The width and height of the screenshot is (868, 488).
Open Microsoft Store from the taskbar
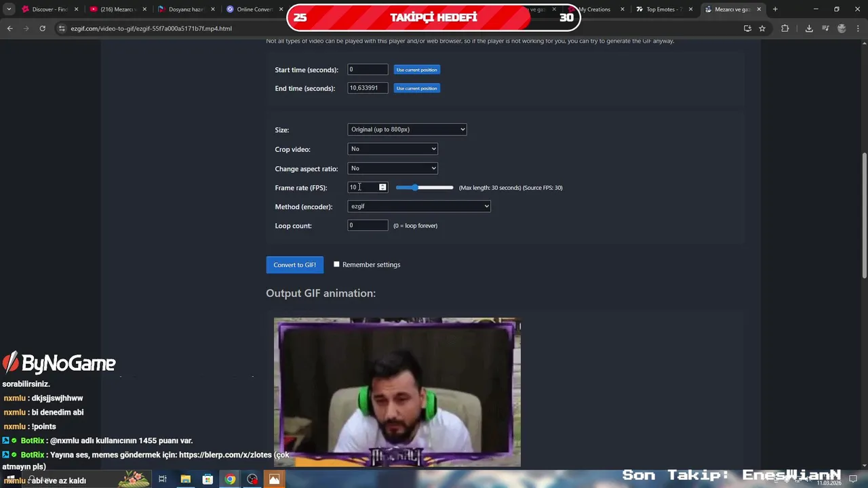click(208, 479)
